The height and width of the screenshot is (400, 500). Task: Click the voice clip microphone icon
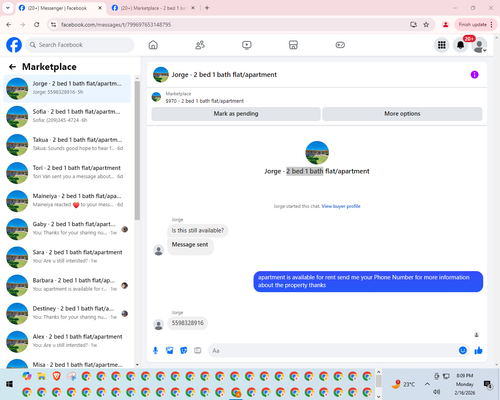tap(155, 350)
